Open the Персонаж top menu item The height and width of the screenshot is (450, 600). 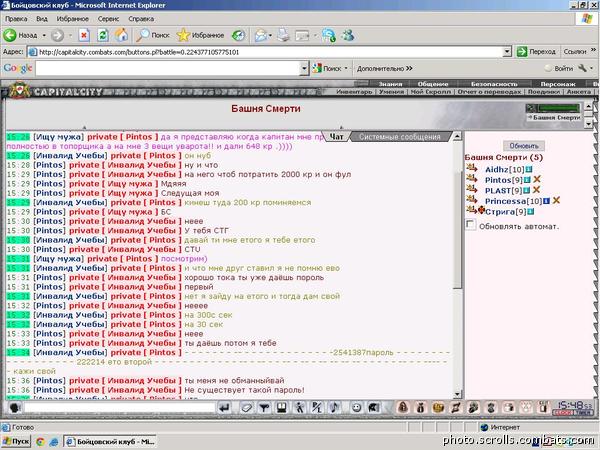click(558, 84)
